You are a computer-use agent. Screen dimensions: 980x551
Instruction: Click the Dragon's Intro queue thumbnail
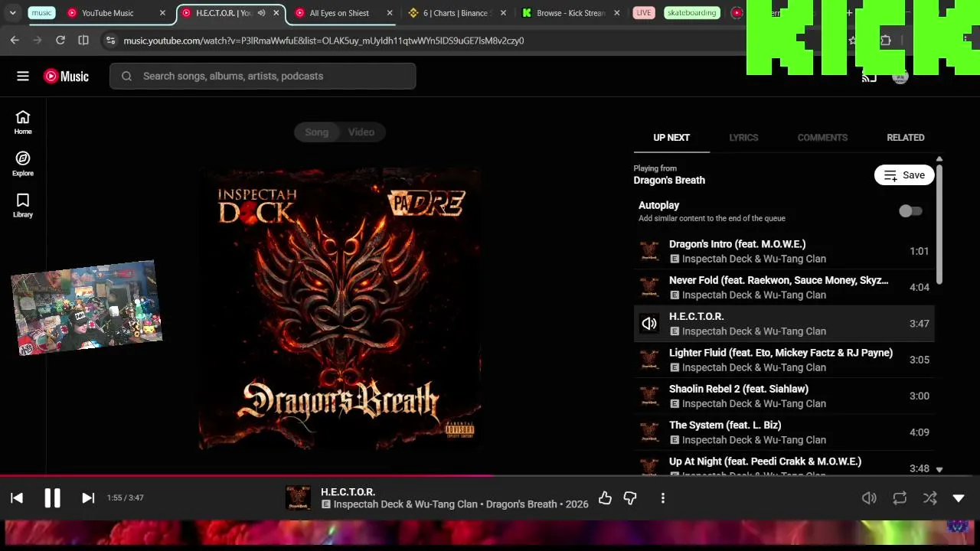click(649, 251)
